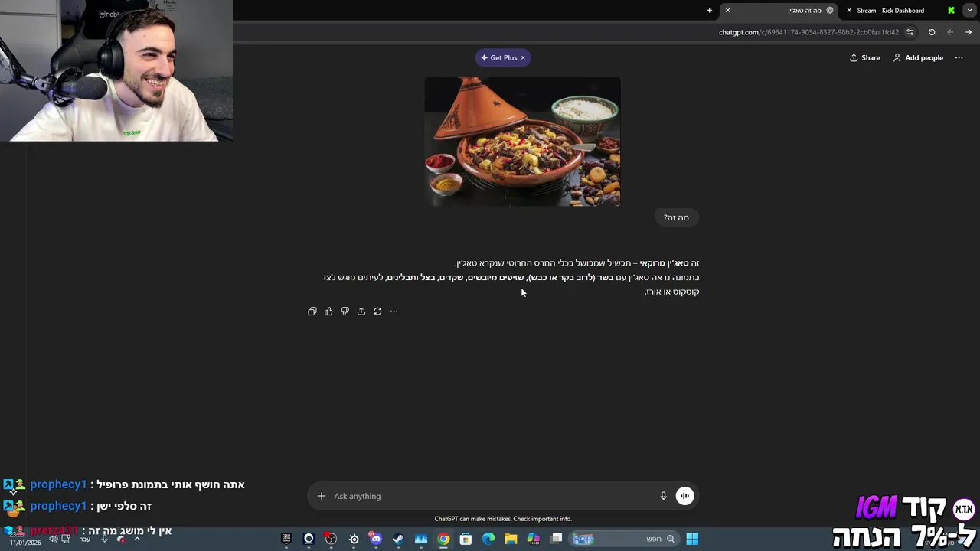Expand the system tray hidden icons chevron

pyautogui.click(x=137, y=539)
